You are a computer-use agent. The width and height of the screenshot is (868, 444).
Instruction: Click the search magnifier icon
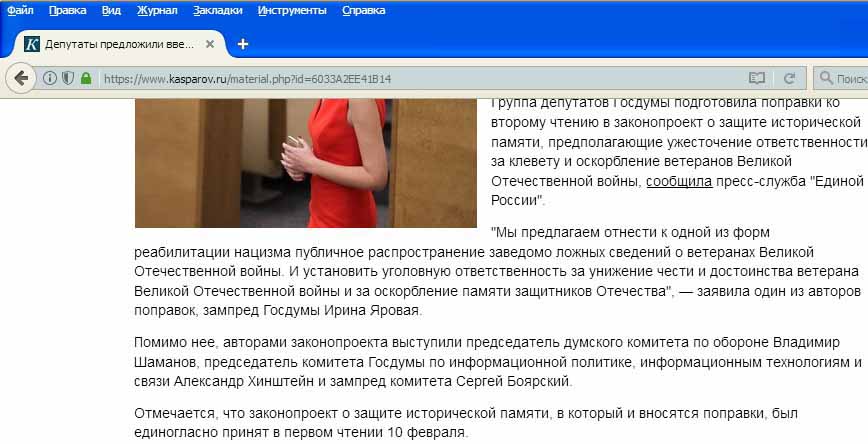[826, 78]
